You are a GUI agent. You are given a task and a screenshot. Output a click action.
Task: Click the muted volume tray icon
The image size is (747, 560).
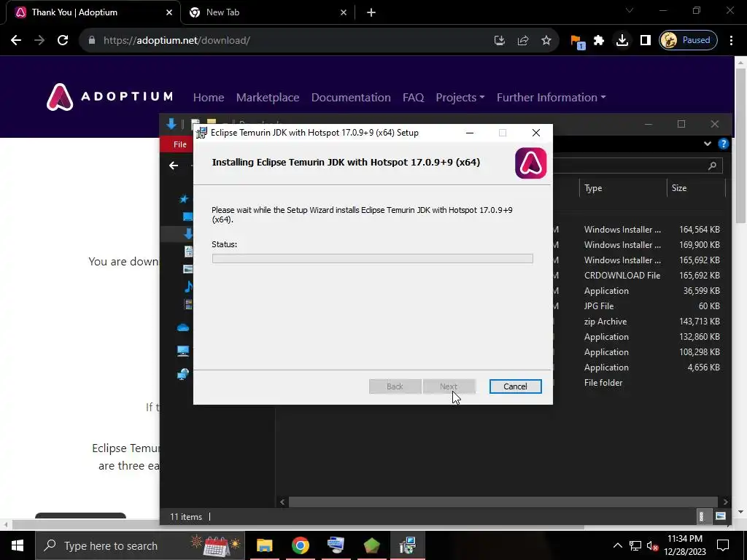click(653, 545)
